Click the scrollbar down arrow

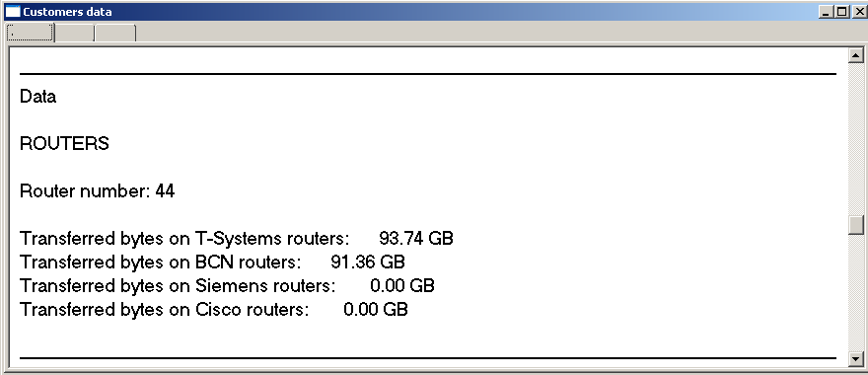856,359
